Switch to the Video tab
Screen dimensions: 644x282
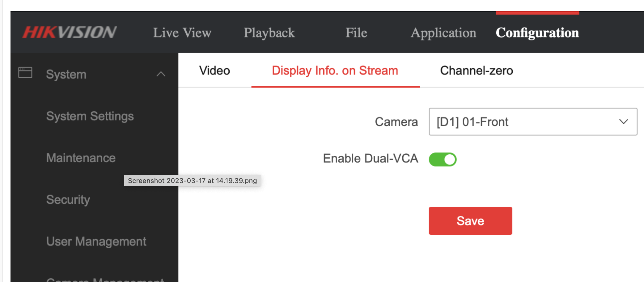coord(214,70)
